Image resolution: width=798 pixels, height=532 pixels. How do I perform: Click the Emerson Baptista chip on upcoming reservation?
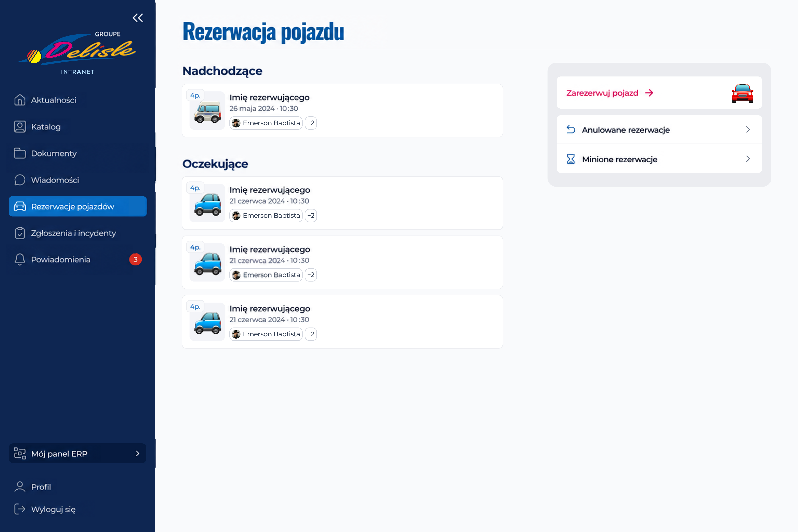pyautogui.click(x=266, y=123)
